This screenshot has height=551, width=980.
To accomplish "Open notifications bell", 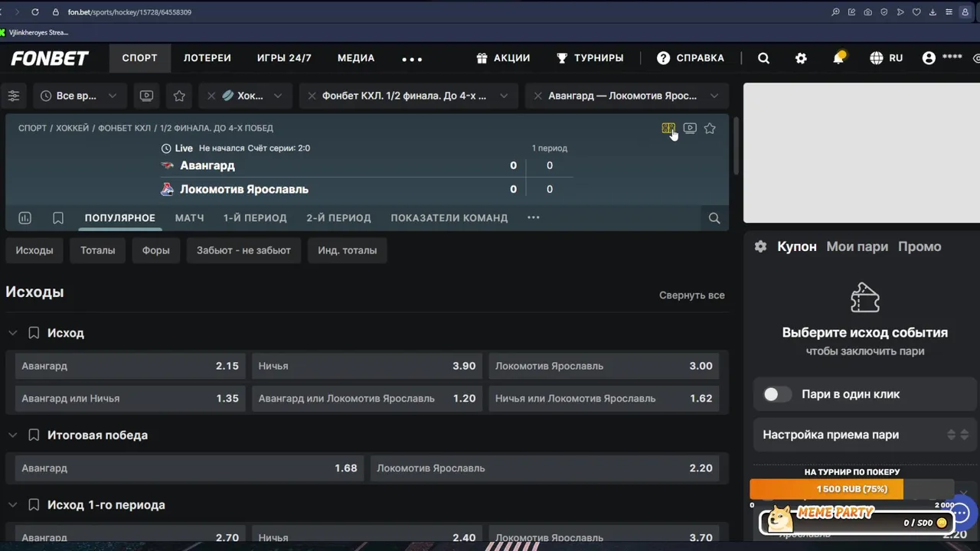I will (x=838, y=58).
